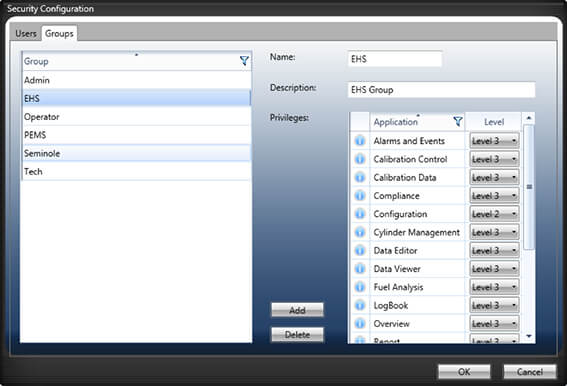Select the Tech group

[136, 171]
